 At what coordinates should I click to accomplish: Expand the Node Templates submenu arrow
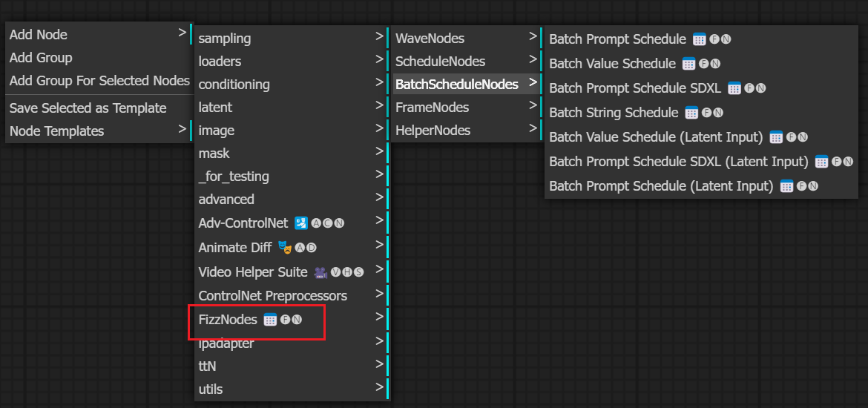tap(183, 129)
